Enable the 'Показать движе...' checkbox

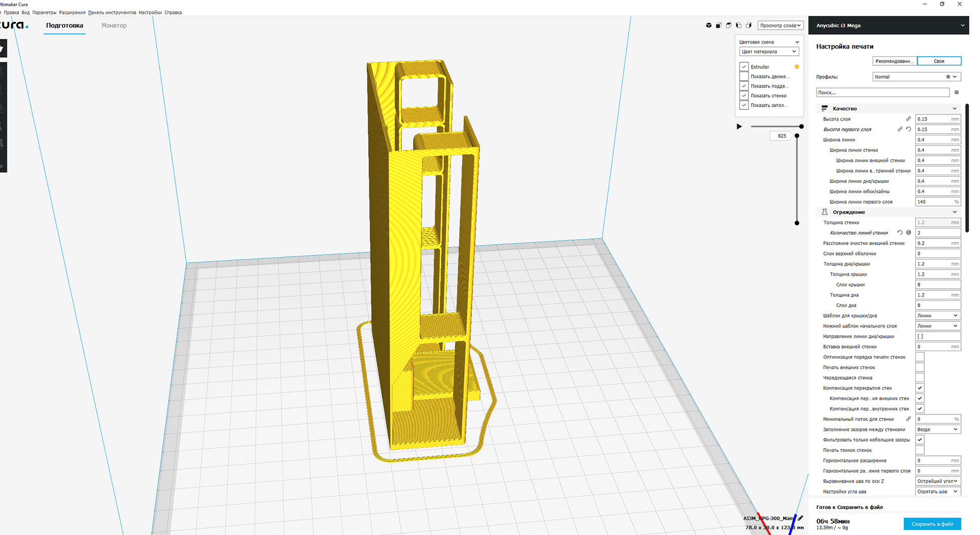tap(744, 77)
